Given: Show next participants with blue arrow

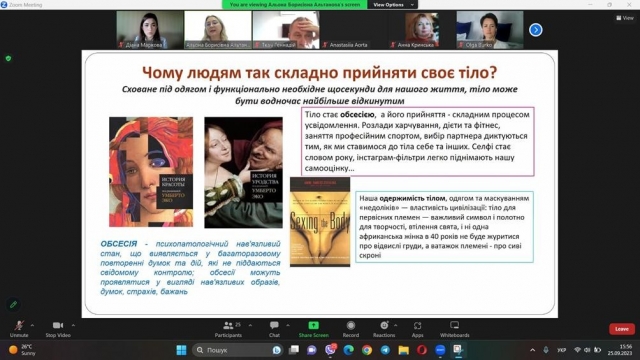Looking at the screenshot, I should coord(536,30).
